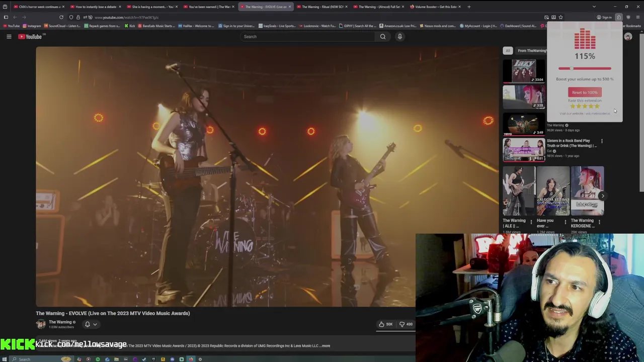Click Sign in in Firefox toolbar
The width and height of the screenshot is (644, 362).
[x=604, y=17]
